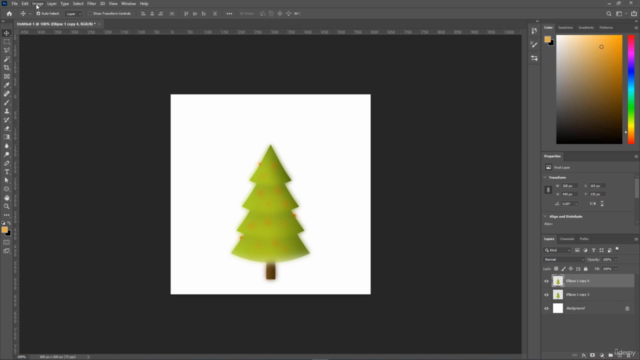This screenshot has height=360, width=640.
Task: Select the Brush tool
Action: coord(7,102)
